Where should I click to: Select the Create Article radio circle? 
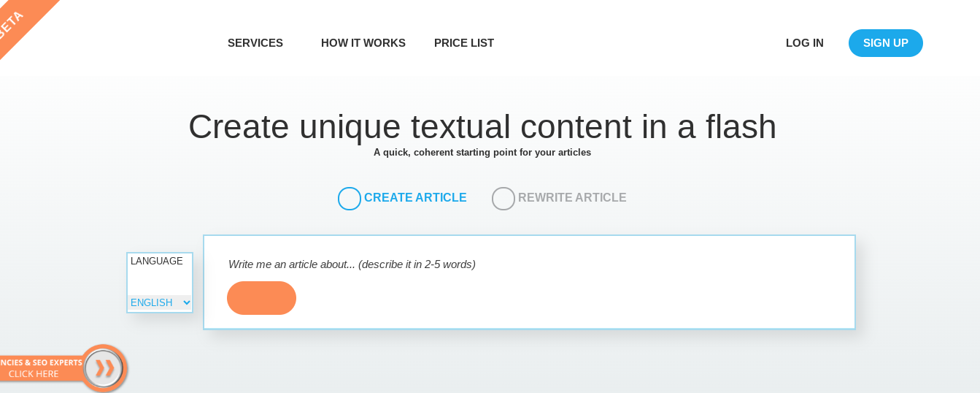point(350,199)
